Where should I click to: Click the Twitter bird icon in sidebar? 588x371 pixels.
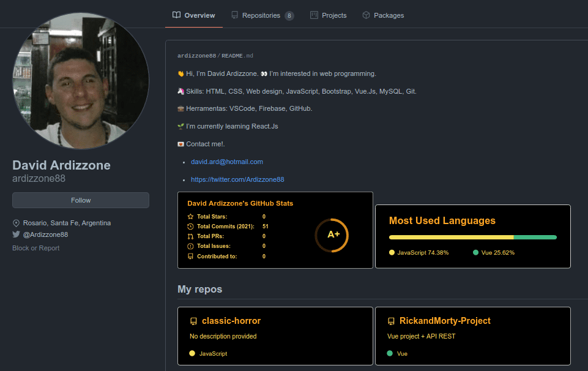[16, 234]
